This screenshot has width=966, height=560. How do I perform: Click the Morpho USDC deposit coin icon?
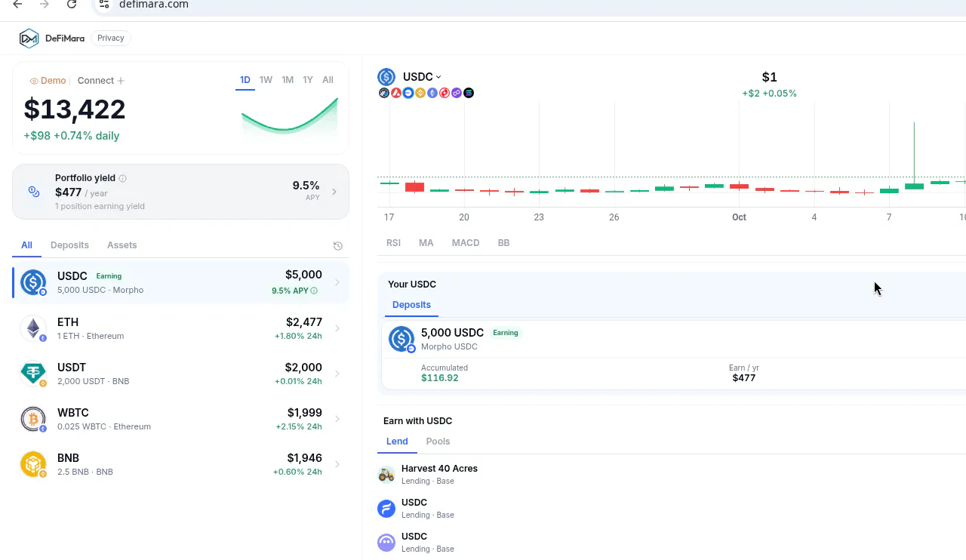click(401, 340)
